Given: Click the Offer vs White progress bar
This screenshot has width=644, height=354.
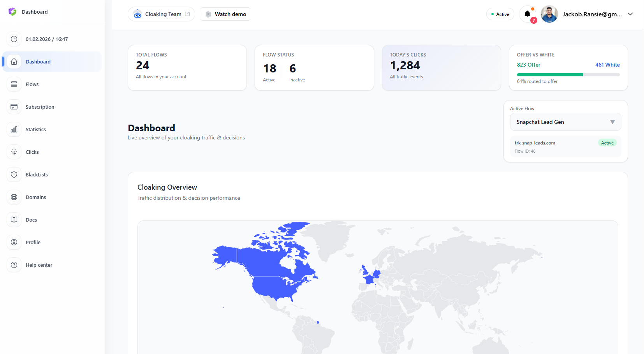Looking at the screenshot, I should 568,75.
